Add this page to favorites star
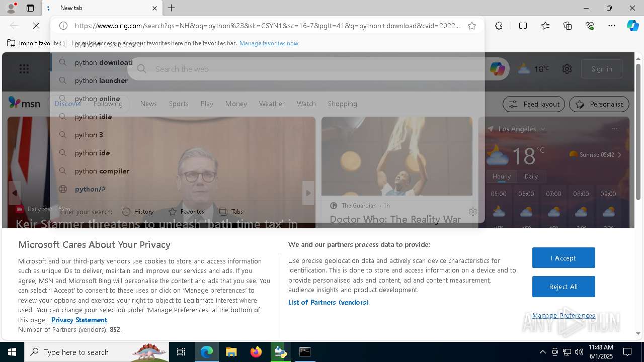 tap(472, 26)
